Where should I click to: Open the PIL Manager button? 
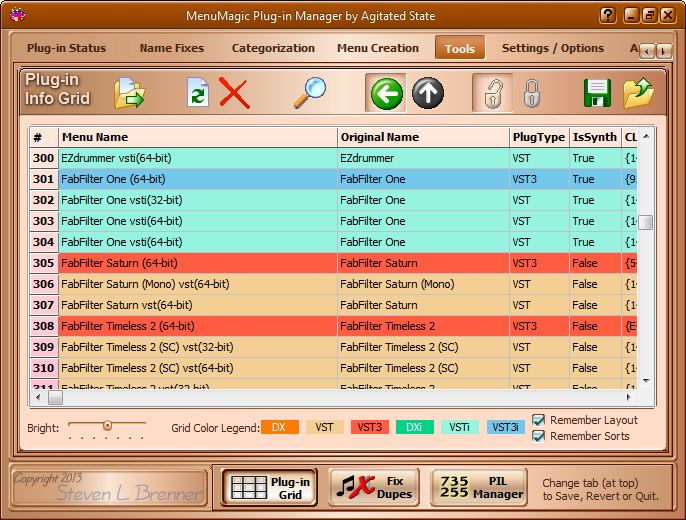[479, 488]
